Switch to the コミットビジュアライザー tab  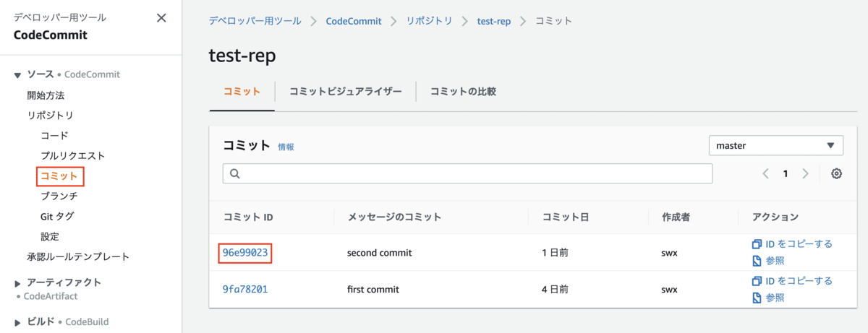345,92
